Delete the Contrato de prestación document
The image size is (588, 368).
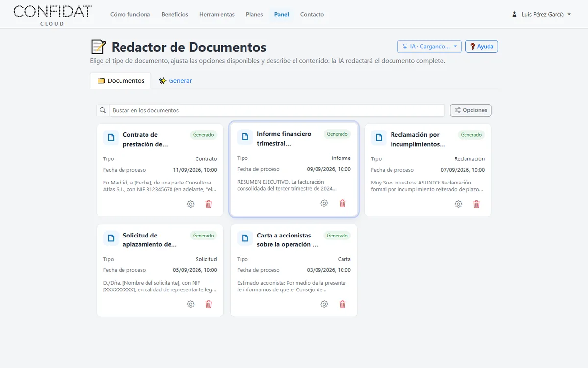click(x=209, y=204)
